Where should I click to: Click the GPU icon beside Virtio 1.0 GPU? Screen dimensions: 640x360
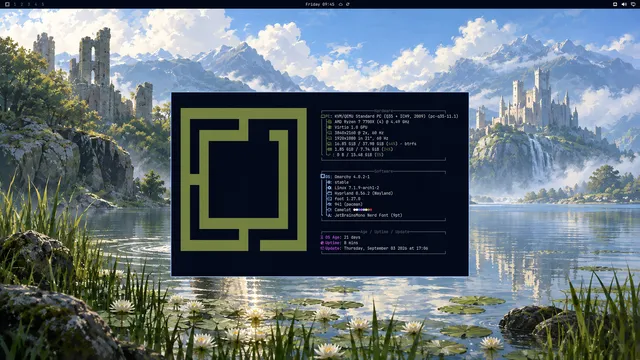point(330,127)
